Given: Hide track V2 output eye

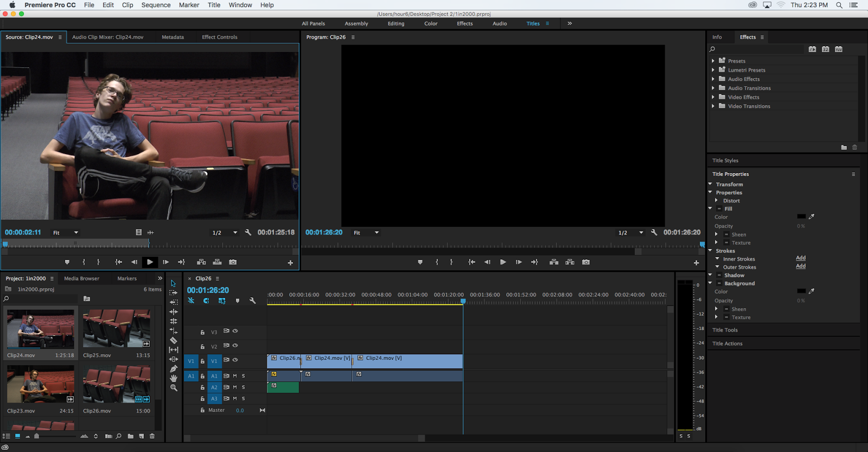Looking at the screenshot, I should coord(235,346).
